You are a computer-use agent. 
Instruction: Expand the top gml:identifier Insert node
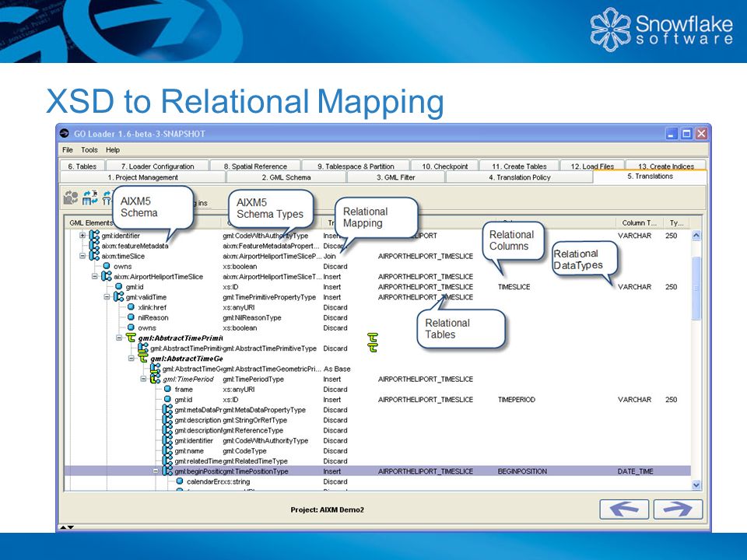82,235
